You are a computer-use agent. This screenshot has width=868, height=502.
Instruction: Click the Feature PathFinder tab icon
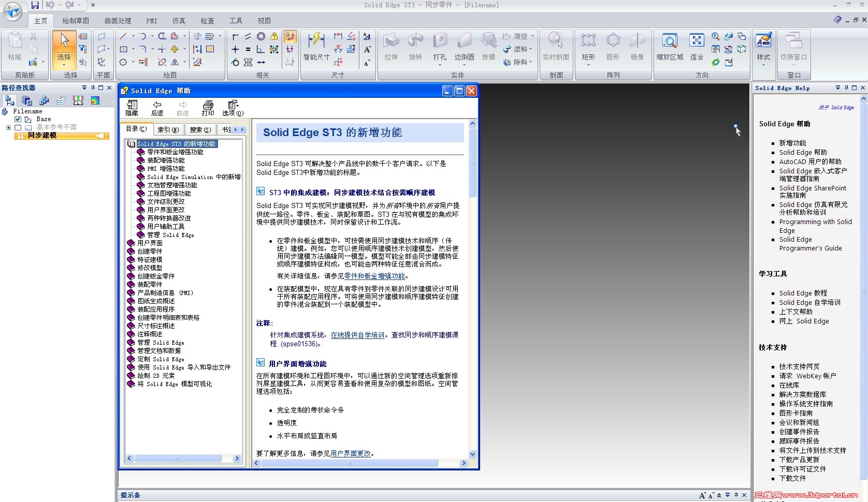(10, 100)
